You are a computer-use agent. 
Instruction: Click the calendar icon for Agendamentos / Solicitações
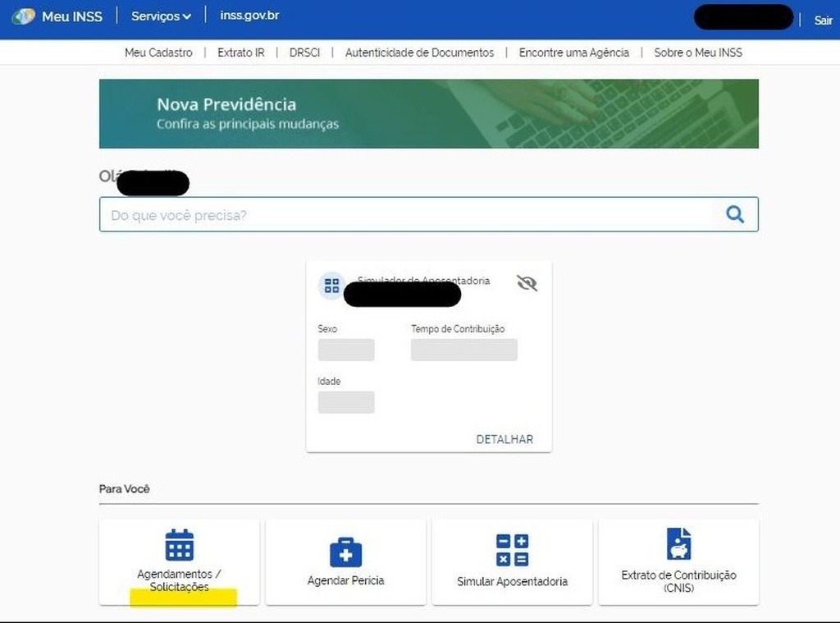point(179,545)
